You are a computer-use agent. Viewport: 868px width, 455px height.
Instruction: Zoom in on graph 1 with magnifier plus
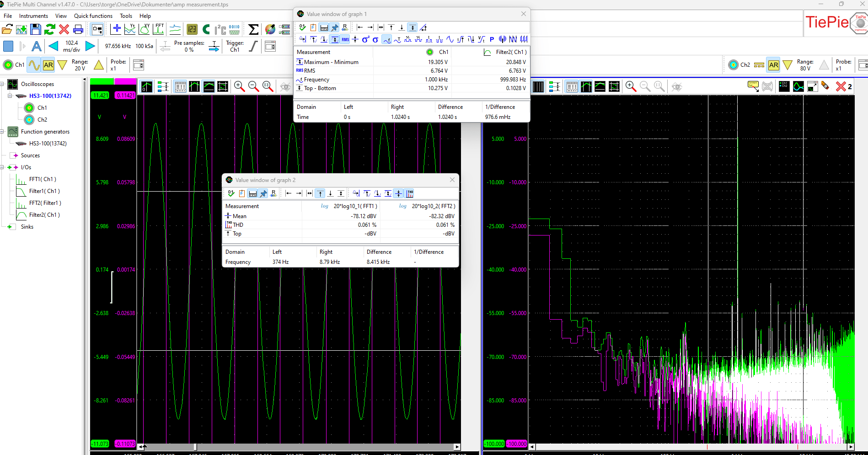[239, 86]
